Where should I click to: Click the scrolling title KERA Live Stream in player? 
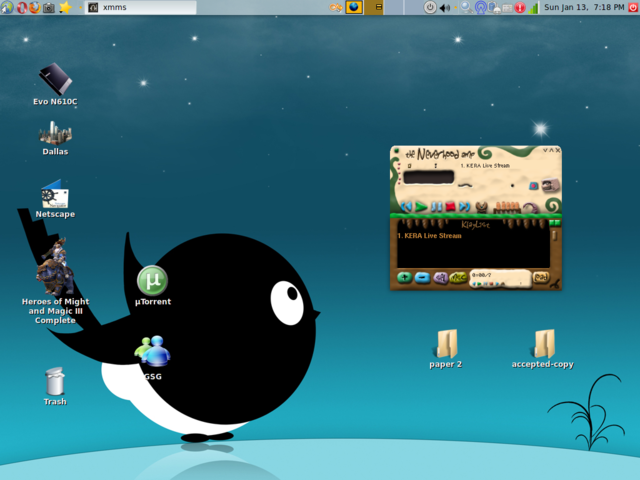point(485,165)
